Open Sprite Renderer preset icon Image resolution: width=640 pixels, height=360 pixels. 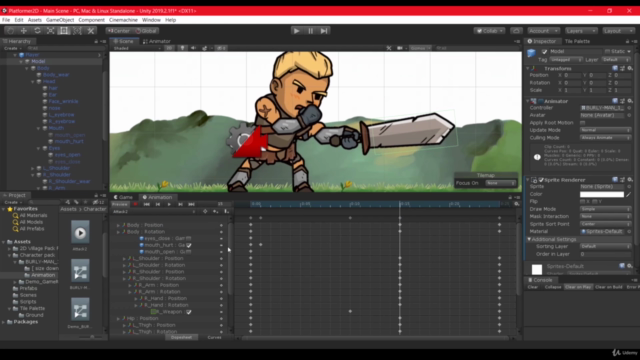622,180
